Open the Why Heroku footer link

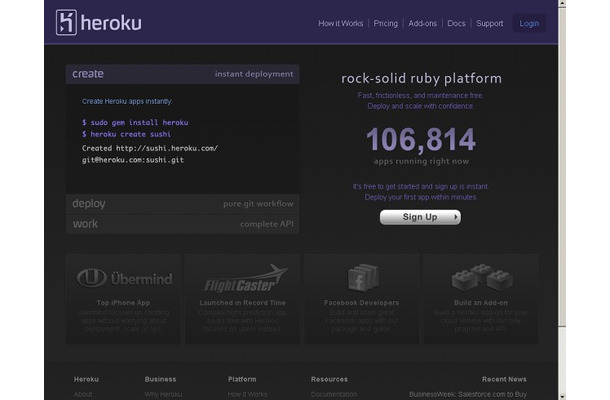pyautogui.click(x=163, y=395)
